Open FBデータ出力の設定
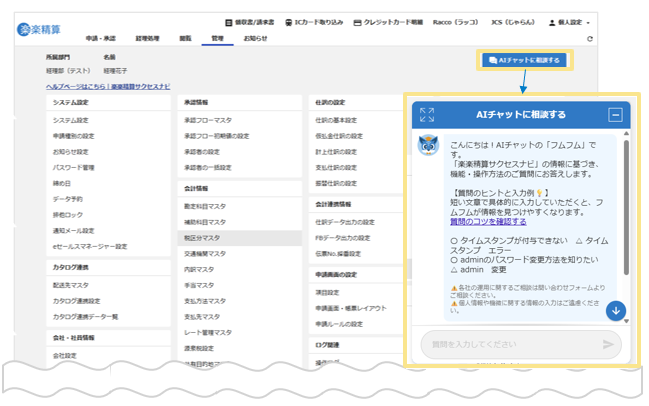The image size is (649, 406). pos(343,238)
